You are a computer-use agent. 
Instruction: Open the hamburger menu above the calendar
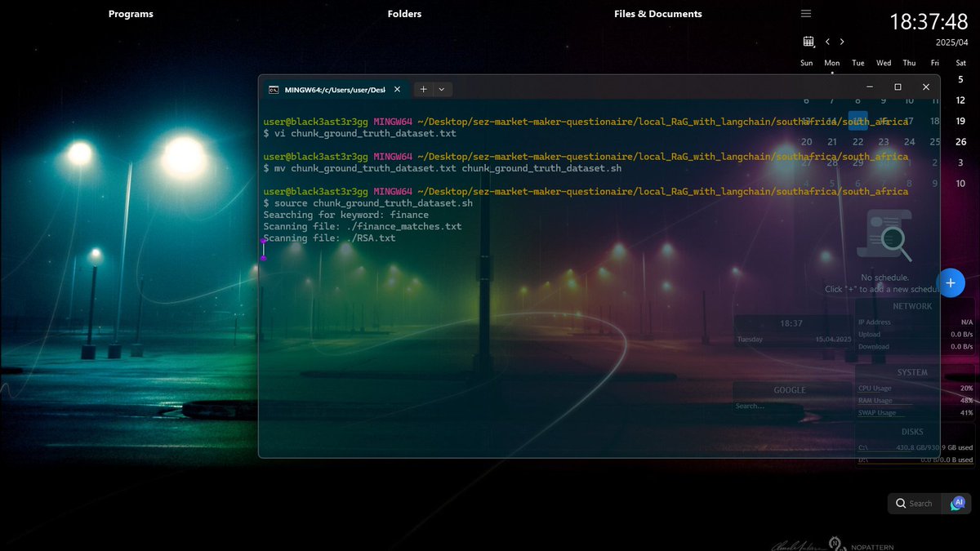[806, 14]
